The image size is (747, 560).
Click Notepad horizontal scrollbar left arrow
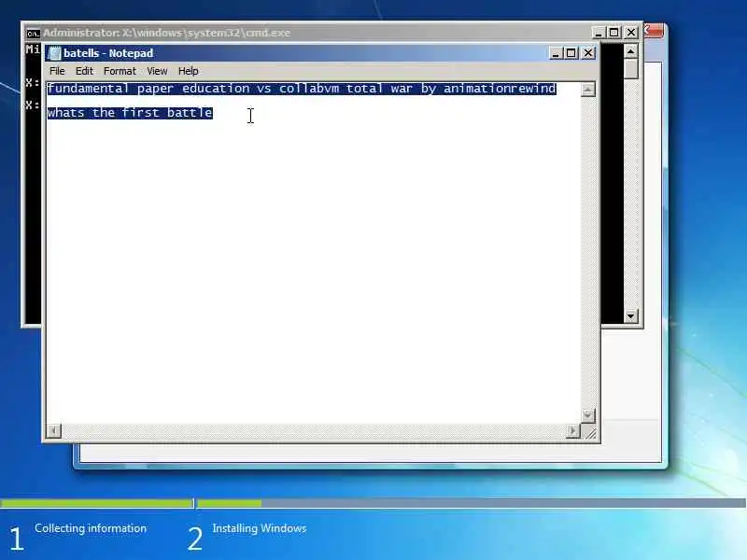54,431
